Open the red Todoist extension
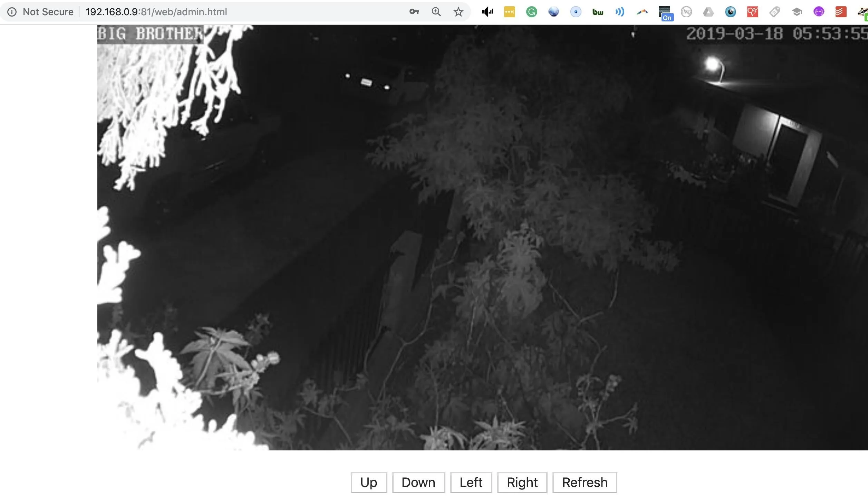The height and width of the screenshot is (496, 868). [841, 12]
